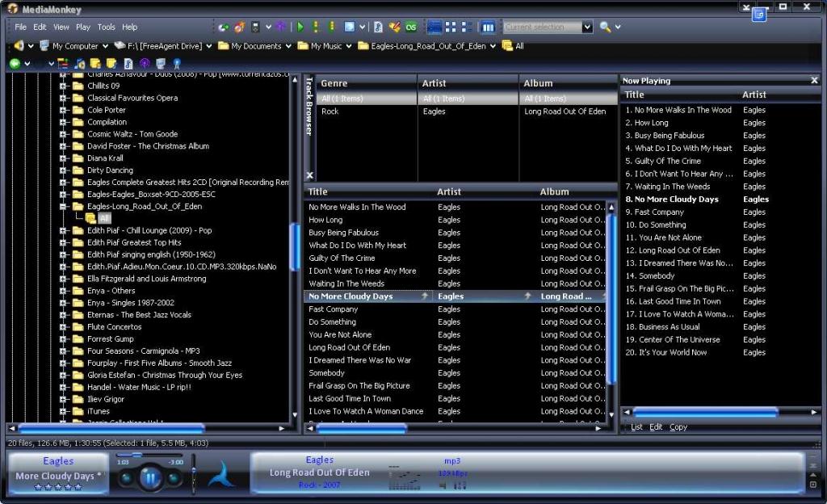The image size is (827, 504).
Task: Close the Track Browser panel with X
Action: coord(309,175)
